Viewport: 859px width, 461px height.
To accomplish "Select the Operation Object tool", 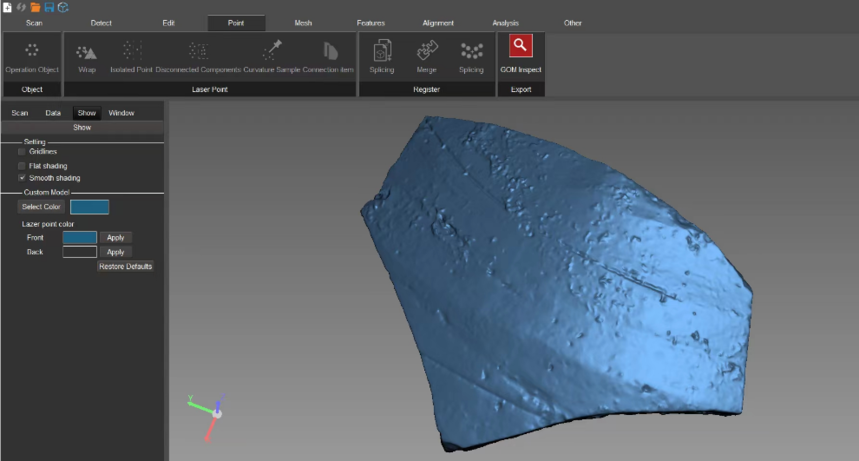I will [32, 58].
